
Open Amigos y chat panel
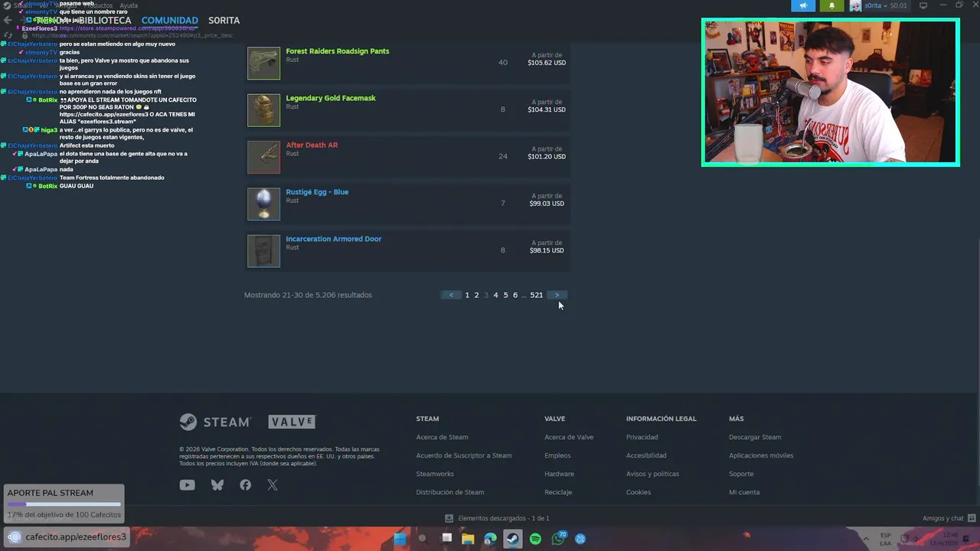[948, 518]
